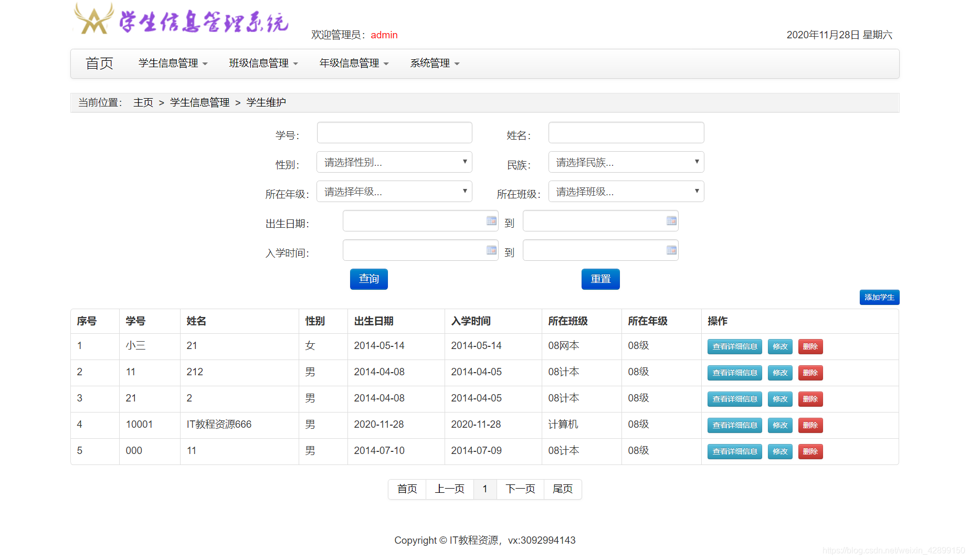Screen dimensions: 970x560
Task: Click 删除 in row 3
Action: click(810, 399)
